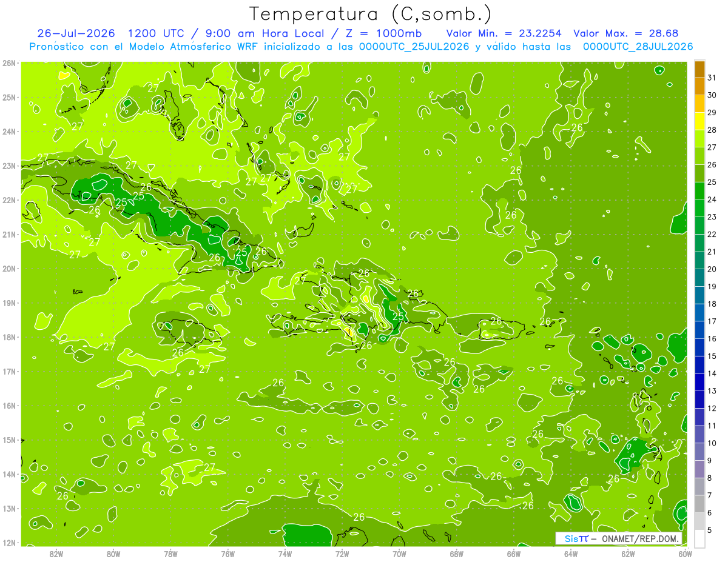
Task: Click the '80W' longitude axis label
Action: 113,554
